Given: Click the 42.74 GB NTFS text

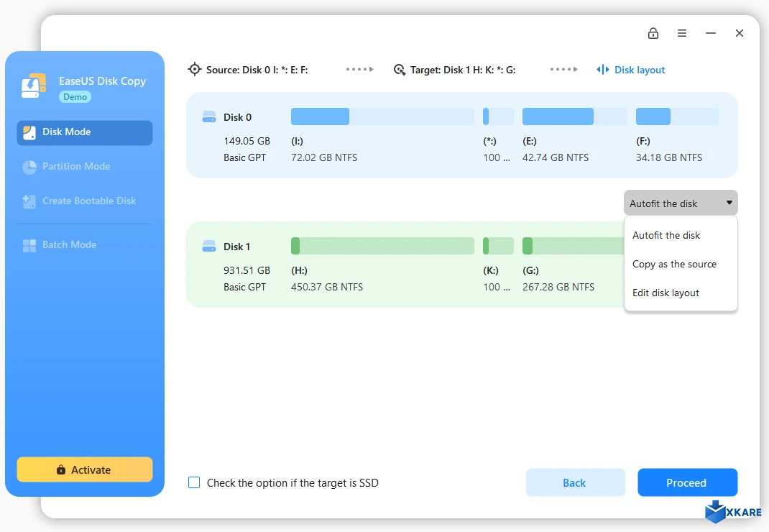Looking at the screenshot, I should tap(555, 157).
